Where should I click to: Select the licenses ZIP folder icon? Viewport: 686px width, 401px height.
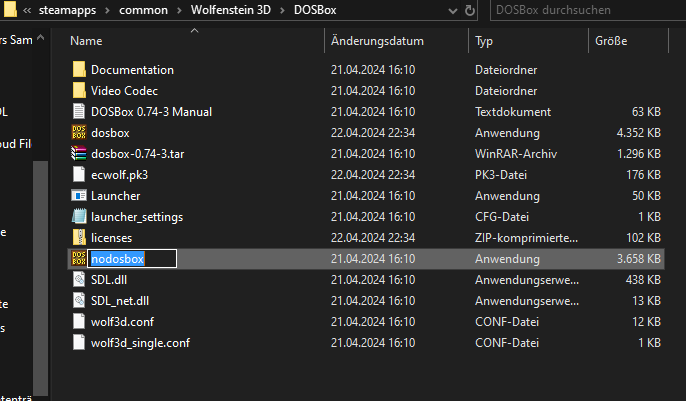pos(80,238)
